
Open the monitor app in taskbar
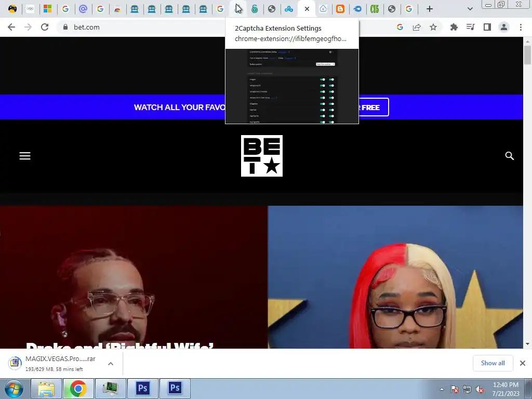click(110, 389)
